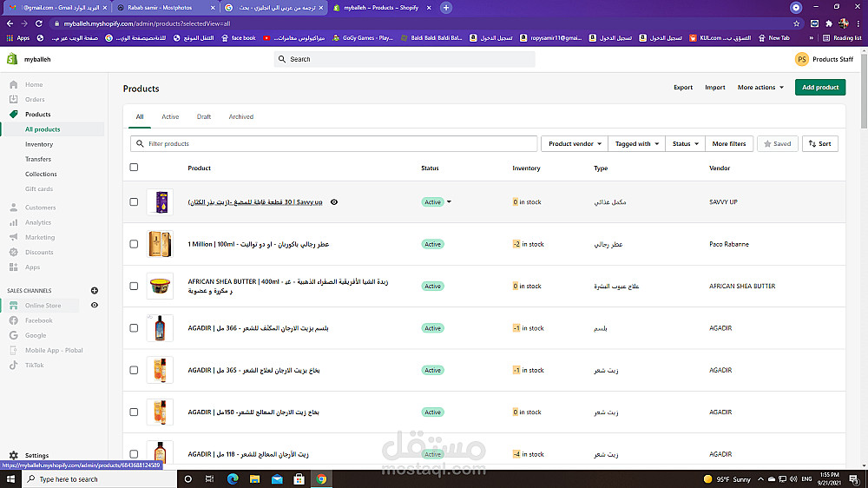This screenshot has height=488, width=868.
Task: Click the TikTok channel icon
Action: 14,365
